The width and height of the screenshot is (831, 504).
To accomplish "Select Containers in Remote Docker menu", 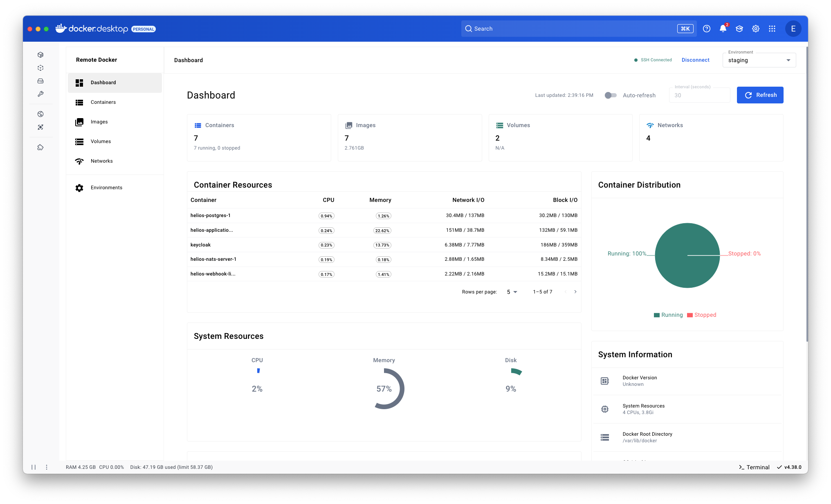I will 103,102.
